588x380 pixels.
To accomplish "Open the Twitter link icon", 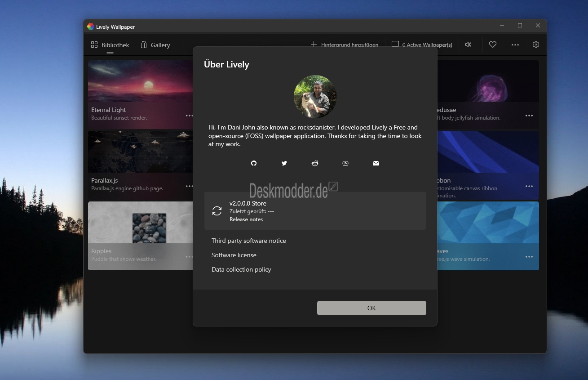I will [284, 163].
